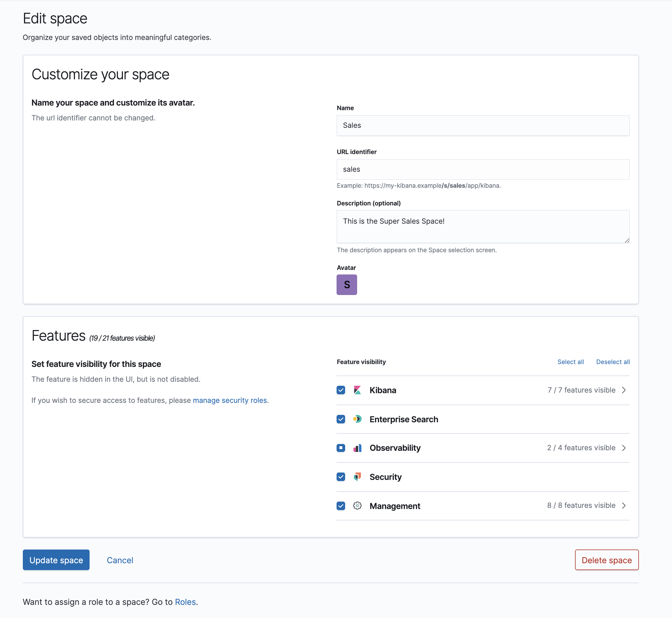The height and width of the screenshot is (618, 672).
Task: Expand the Kibana features chevron
Action: click(624, 390)
